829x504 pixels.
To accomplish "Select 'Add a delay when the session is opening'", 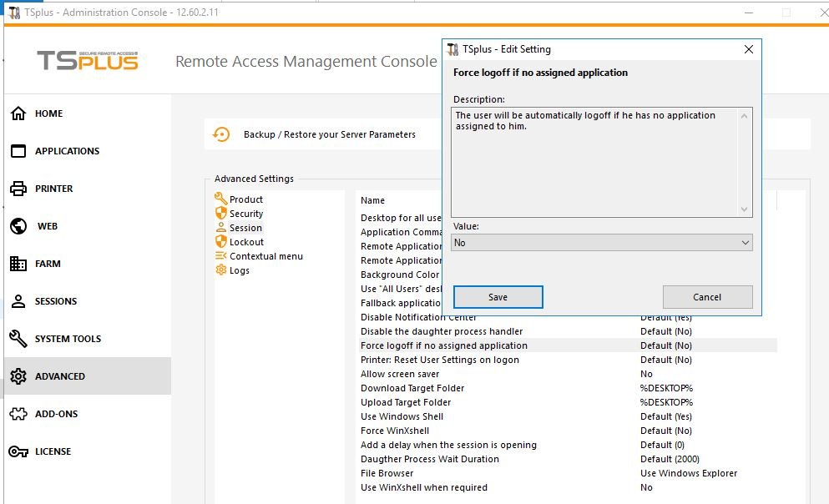I will [569, 446].
